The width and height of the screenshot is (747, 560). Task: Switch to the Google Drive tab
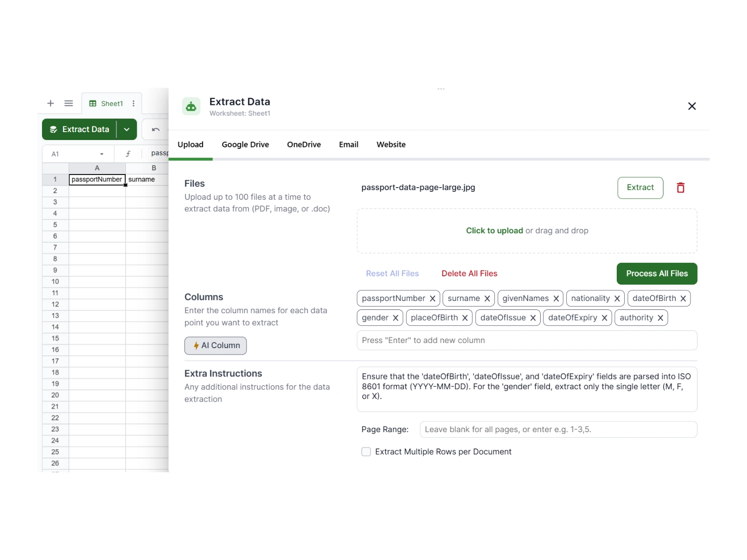(x=245, y=145)
